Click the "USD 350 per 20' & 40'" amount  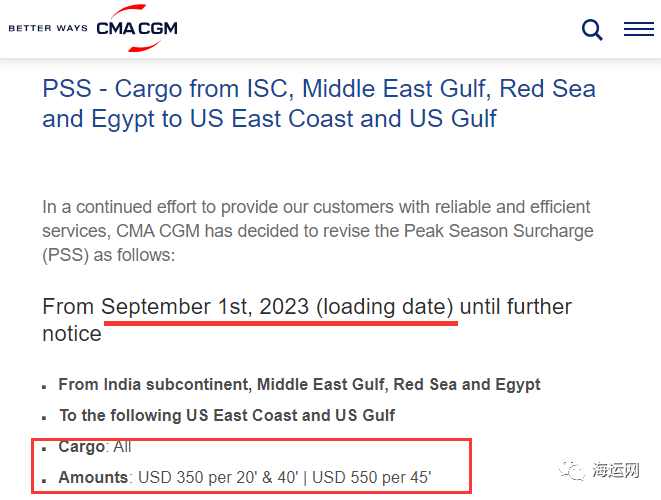pyautogui.click(x=219, y=478)
